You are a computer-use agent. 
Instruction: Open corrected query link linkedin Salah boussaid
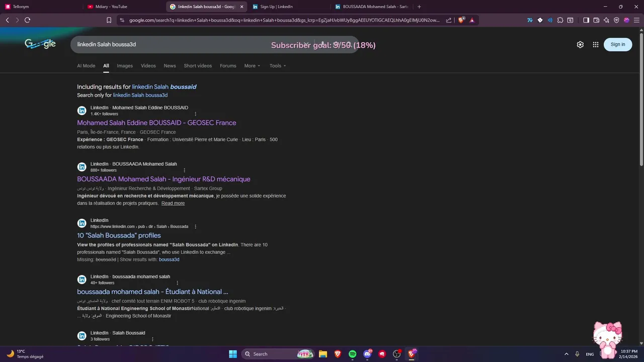[164, 86]
